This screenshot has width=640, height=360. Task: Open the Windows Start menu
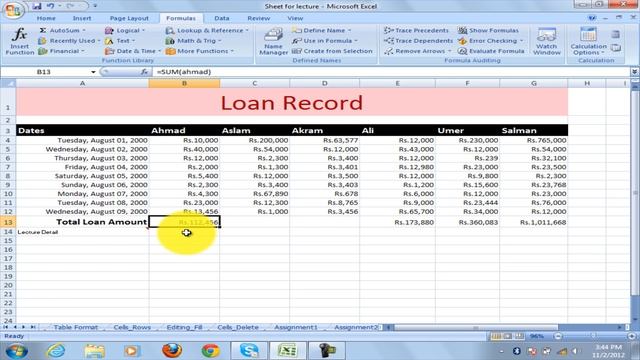[x=16, y=351]
